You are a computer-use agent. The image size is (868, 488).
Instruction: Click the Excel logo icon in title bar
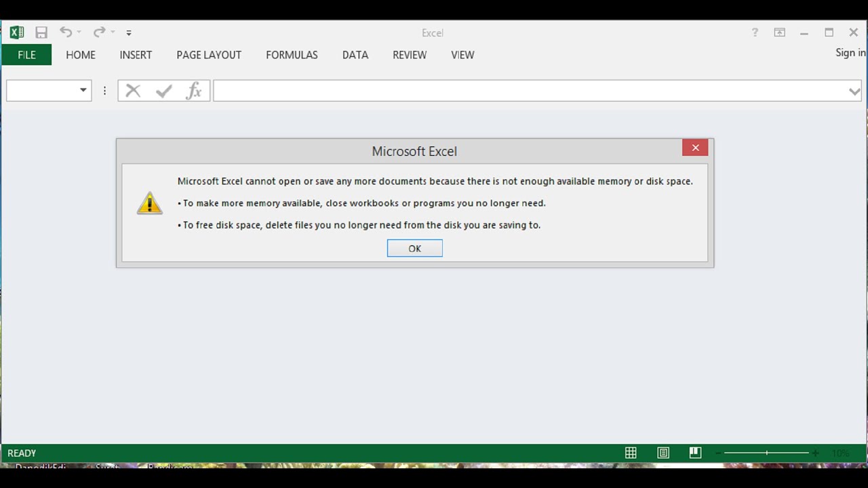[x=17, y=32]
